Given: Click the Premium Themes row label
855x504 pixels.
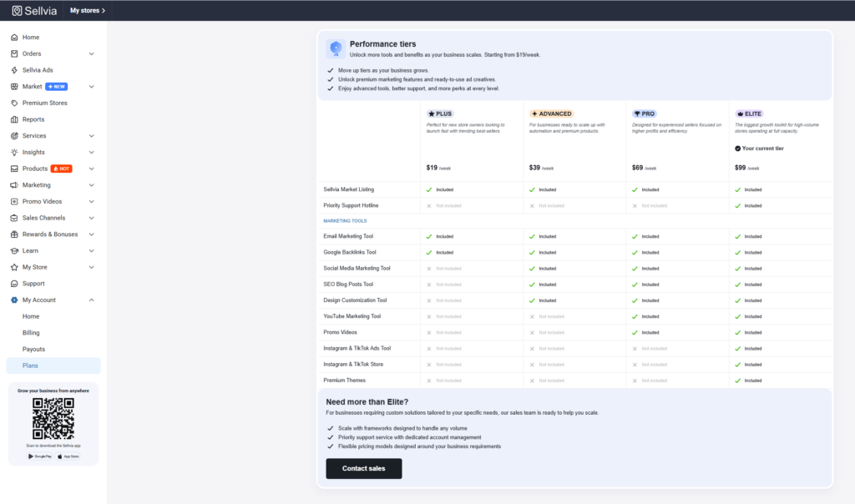Looking at the screenshot, I should tap(345, 381).
